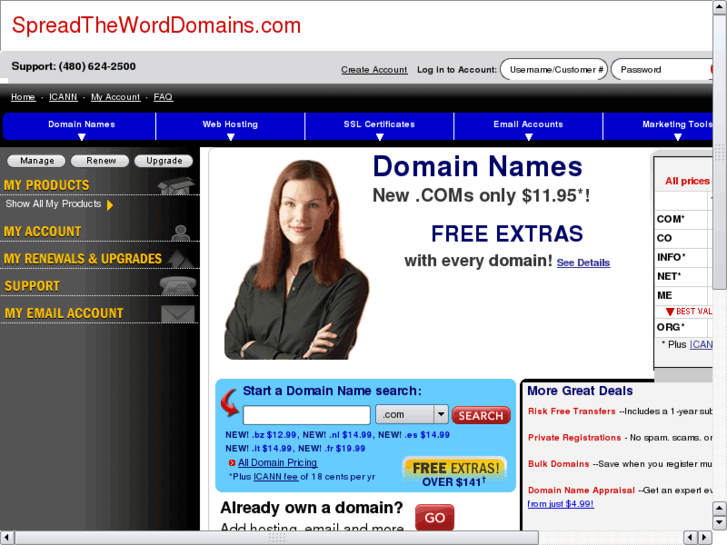727x545 pixels.
Task: Open the ICANN fee link in search box
Action: [x=275, y=477]
